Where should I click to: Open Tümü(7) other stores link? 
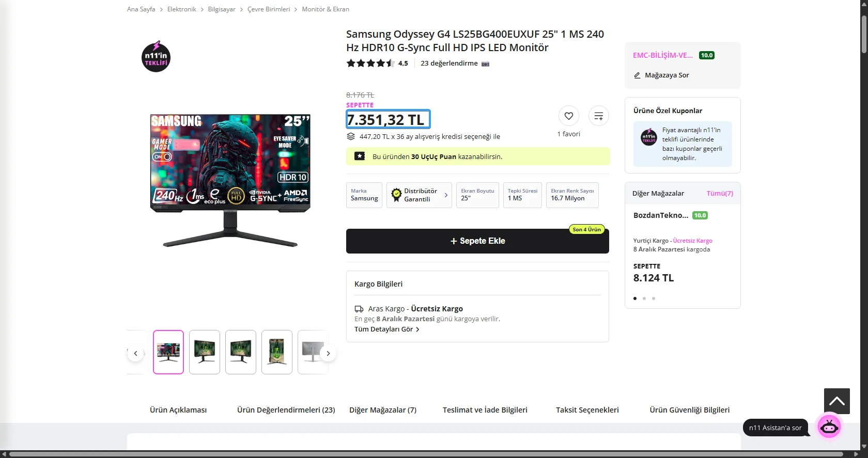pyautogui.click(x=720, y=194)
